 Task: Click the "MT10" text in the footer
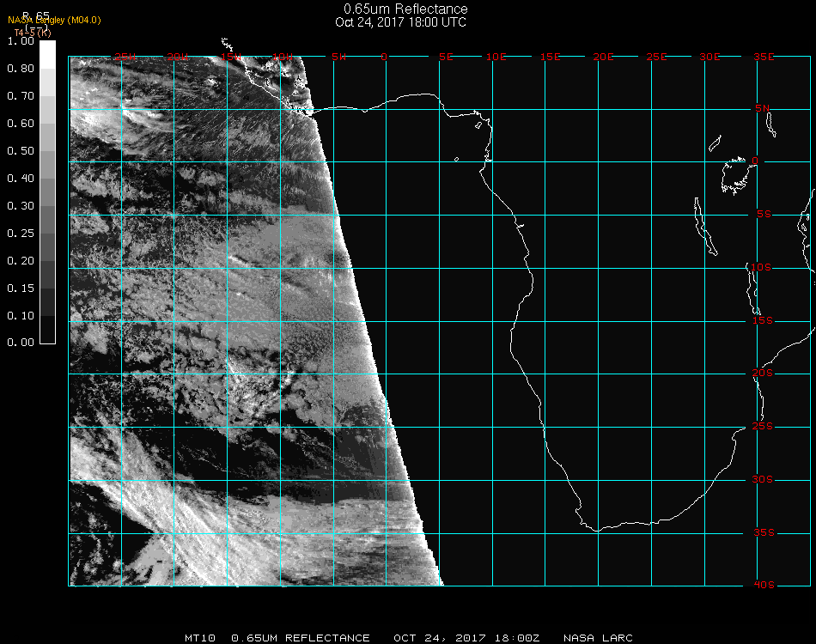coord(200,638)
